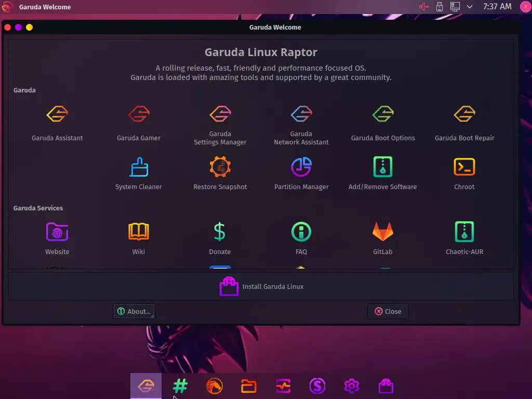This screenshot has height=399, width=532.
Task: Open system monitor pulse icon in dock
Action: pyautogui.click(x=283, y=386)
